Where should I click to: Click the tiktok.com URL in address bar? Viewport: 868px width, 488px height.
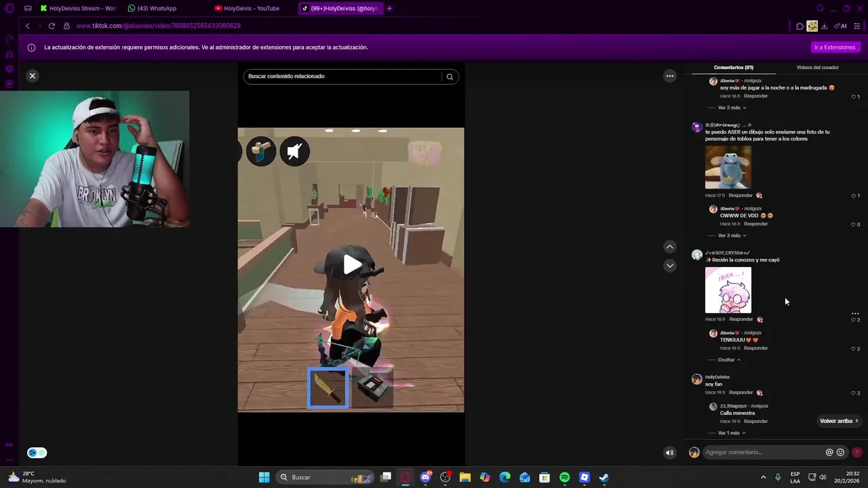[158, 26]
